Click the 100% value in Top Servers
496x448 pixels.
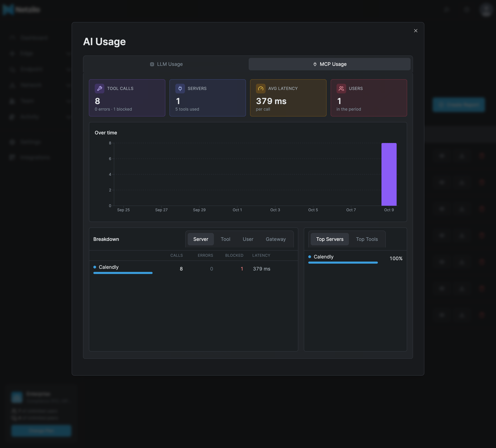tap(396, 258)
